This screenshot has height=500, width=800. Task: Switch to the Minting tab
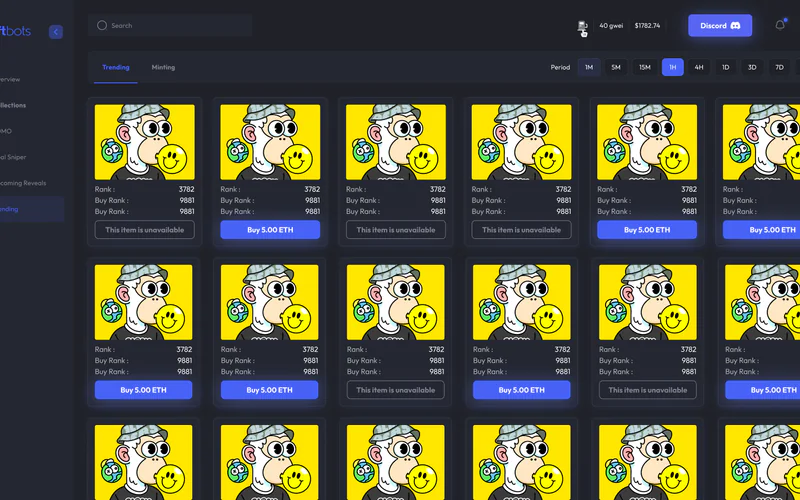[x=163, y=67]
